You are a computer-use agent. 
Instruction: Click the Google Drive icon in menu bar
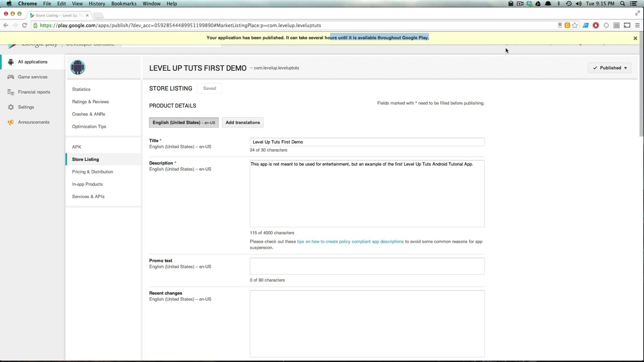[538, 4]
